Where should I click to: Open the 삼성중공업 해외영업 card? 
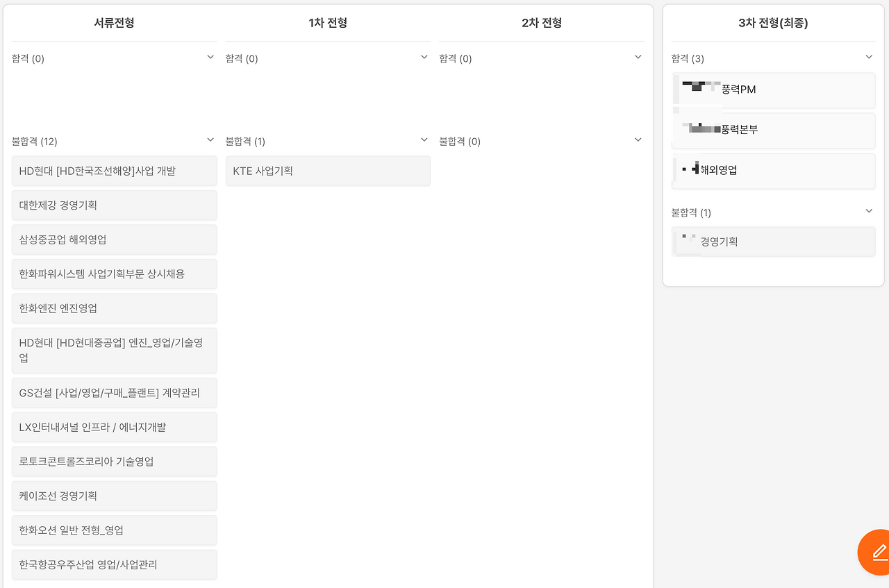[114, 240]
